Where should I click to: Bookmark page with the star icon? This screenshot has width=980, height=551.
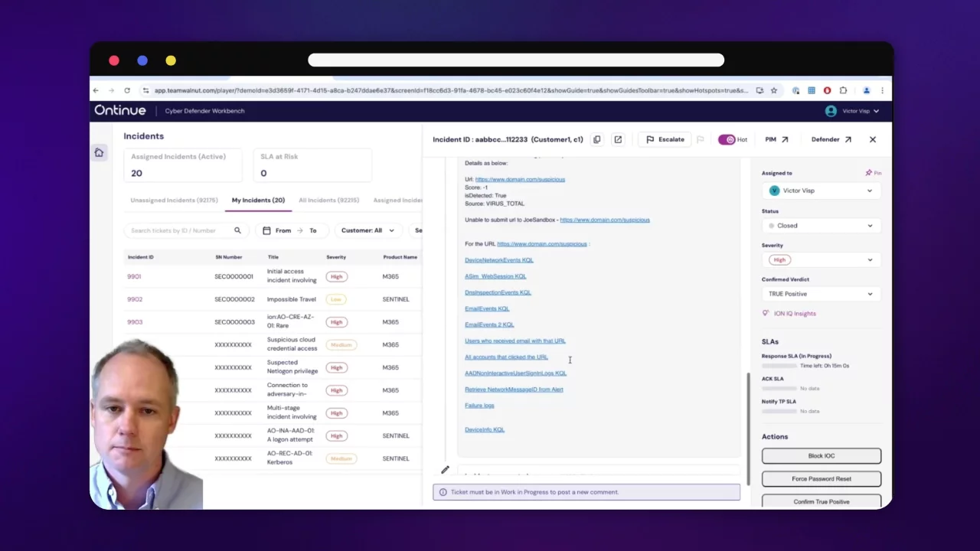(774, 90)
